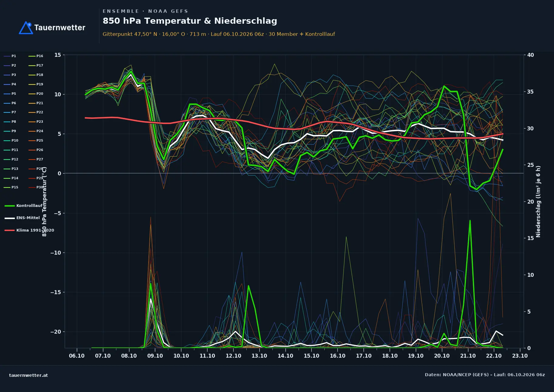Click legend entry P7
Viewport: 554px width, 392px height.
click(x=10, y=112)
